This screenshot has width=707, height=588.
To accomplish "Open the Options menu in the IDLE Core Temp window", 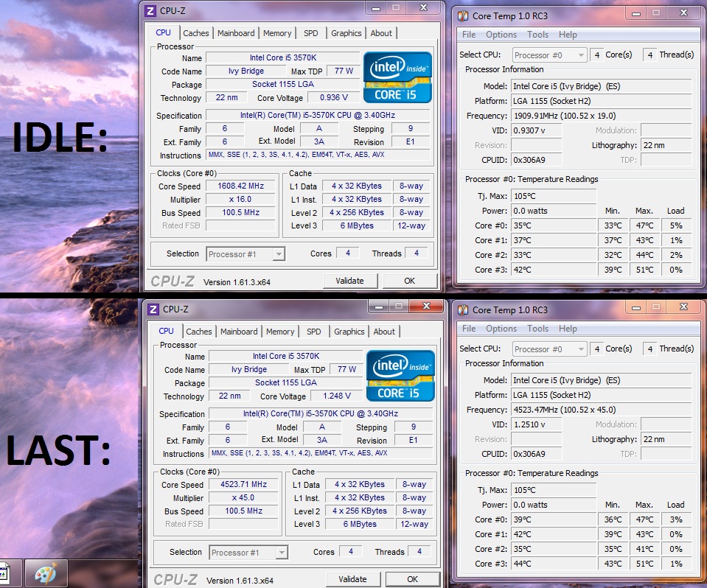I will [x=501, y=35].
